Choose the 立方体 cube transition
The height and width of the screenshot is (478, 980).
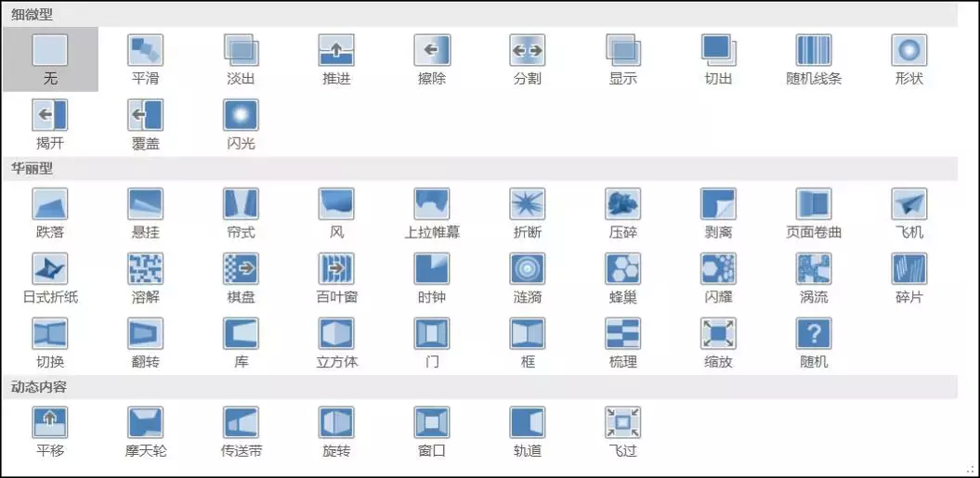pos(336,343)
